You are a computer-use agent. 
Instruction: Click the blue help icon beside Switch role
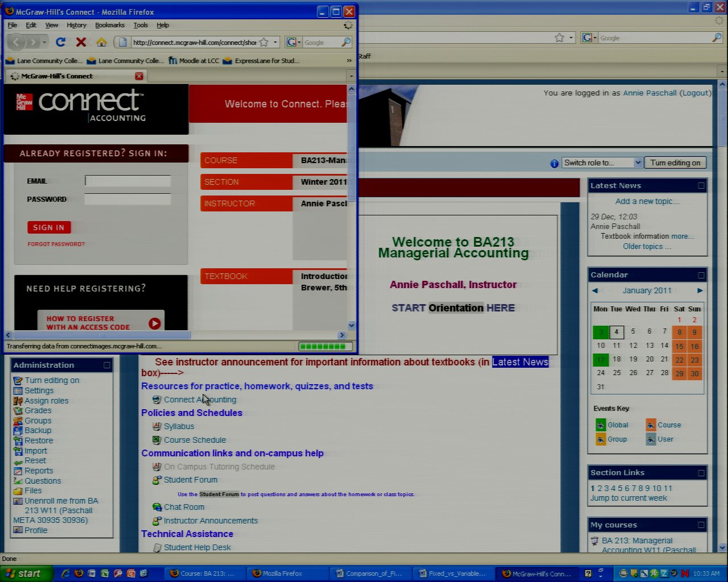tap(554, 163)
